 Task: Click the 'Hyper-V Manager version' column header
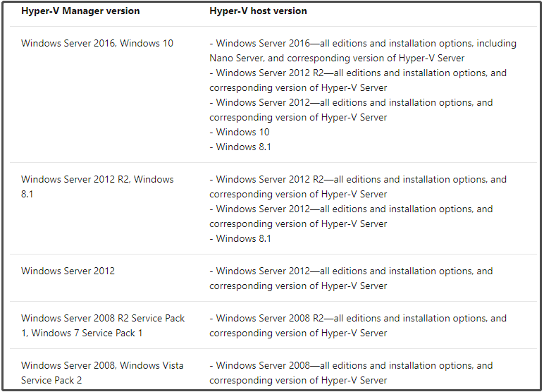click(80, 11)
